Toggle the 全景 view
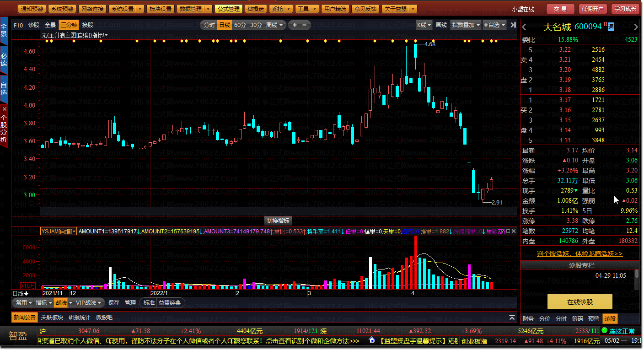 coord(50,25)
